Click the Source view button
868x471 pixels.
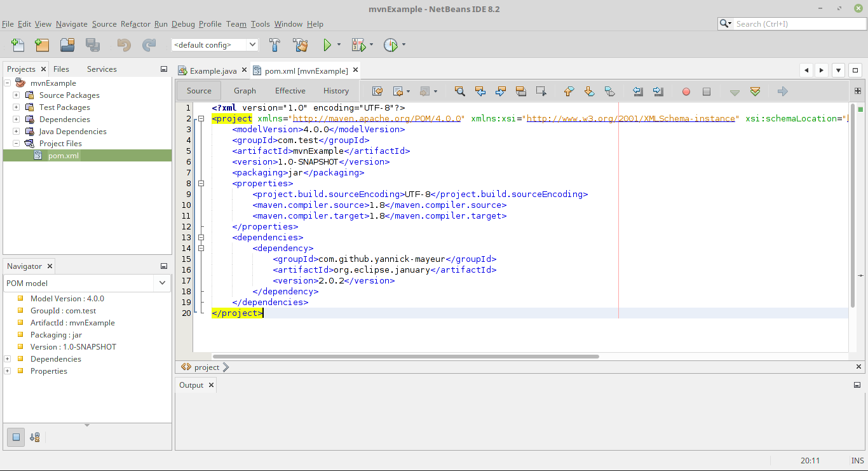[x=199, y=91]
